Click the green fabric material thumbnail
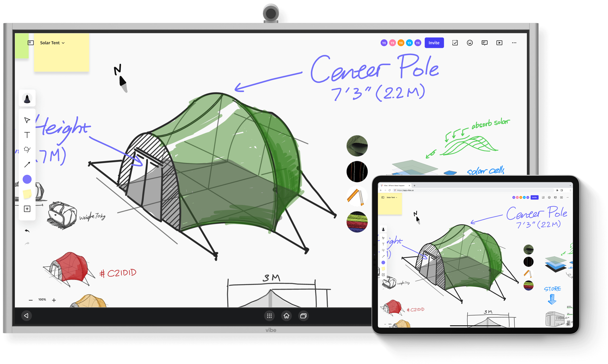Image resolution: width=608 pixels, height=364 pixels. [x=357, y=146]
